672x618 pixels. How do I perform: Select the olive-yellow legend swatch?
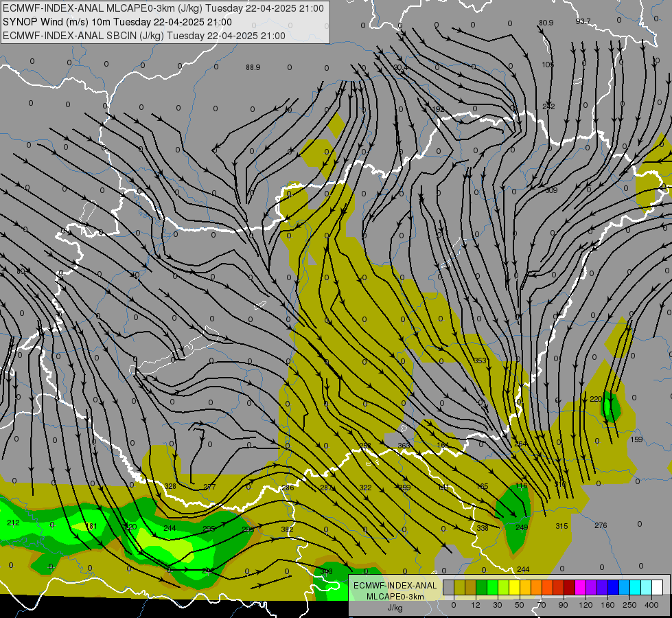(459, 587)
